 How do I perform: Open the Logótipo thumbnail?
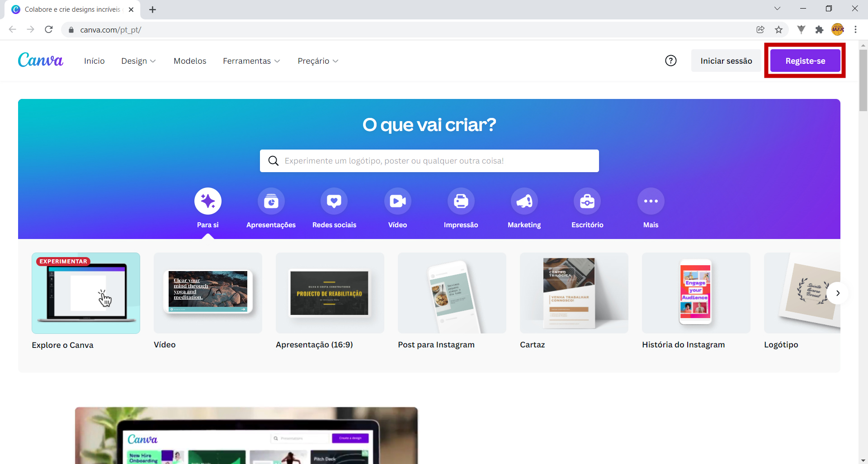click(802, 293)
